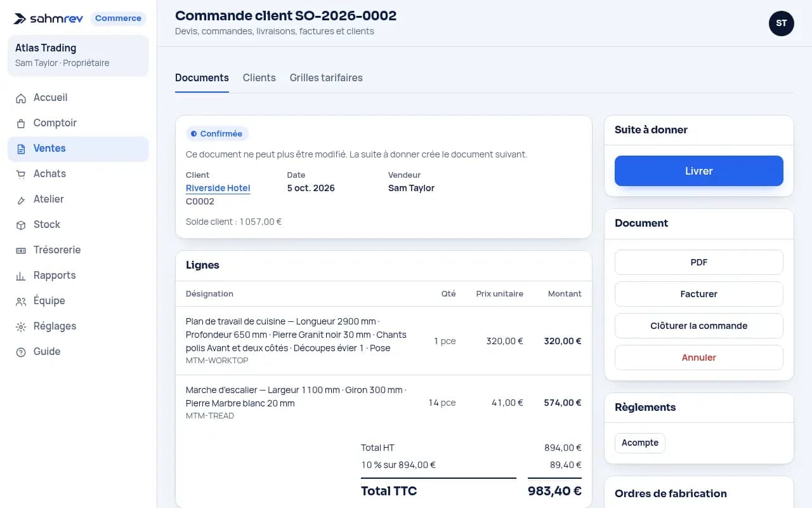
Task: Open the Atlas Trading company card
Action: (78, 55)
